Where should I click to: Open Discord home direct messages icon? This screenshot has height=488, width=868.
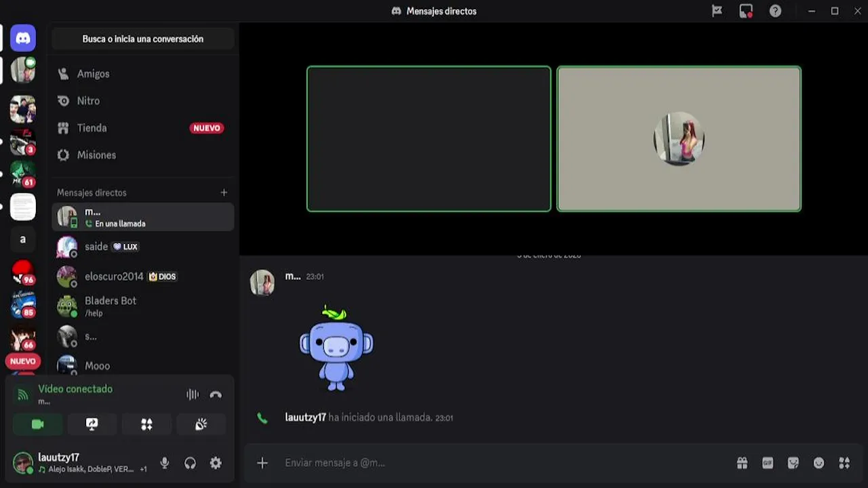(x=23, y=39)
